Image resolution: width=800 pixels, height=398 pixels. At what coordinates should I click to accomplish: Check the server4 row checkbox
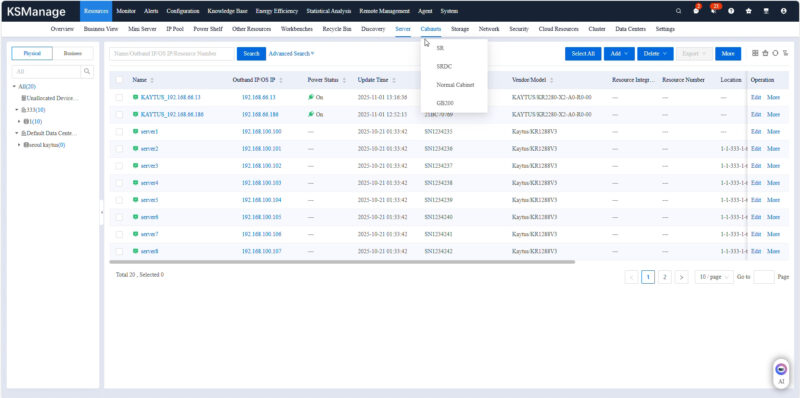point(119,183)
